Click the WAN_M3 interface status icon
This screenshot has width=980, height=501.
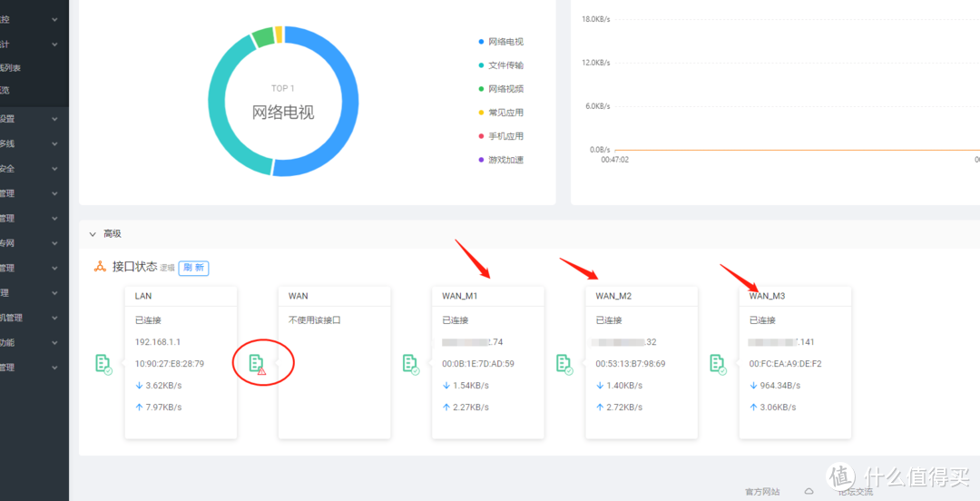(718, 363)
